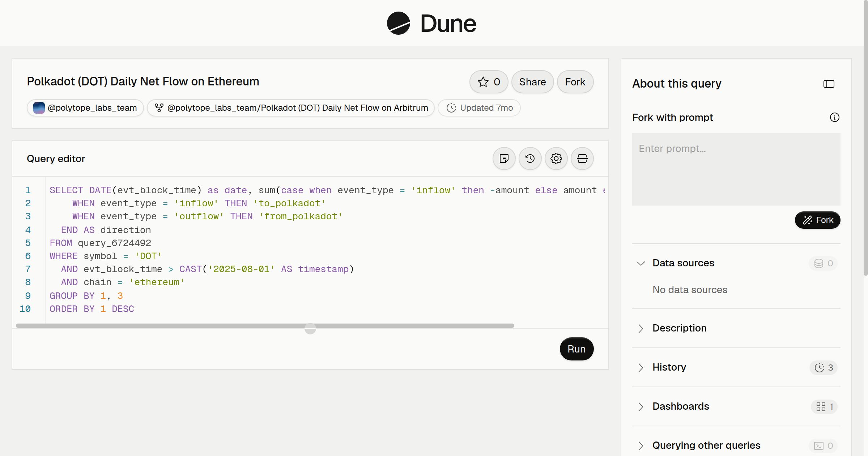868x456 pixels.
Task: Click the SELECT keyword on line 1
Action: coord(66,190)
